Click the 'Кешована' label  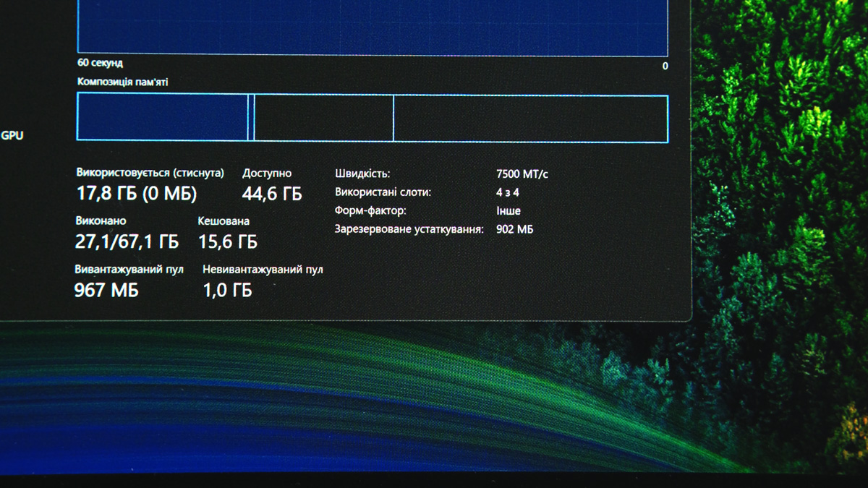coord(224,221)
